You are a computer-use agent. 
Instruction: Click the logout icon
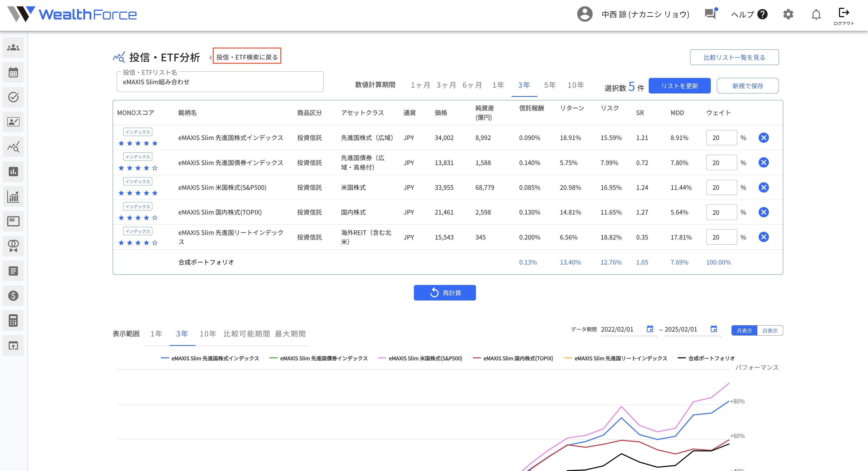843,13
